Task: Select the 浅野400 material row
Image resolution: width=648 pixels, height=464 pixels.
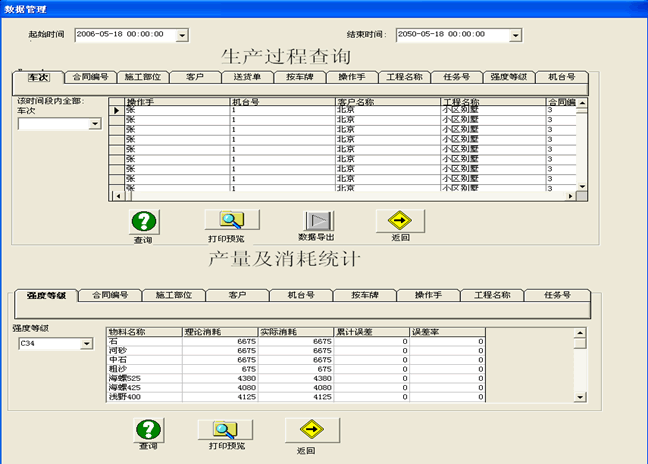Action: point(296,397)
